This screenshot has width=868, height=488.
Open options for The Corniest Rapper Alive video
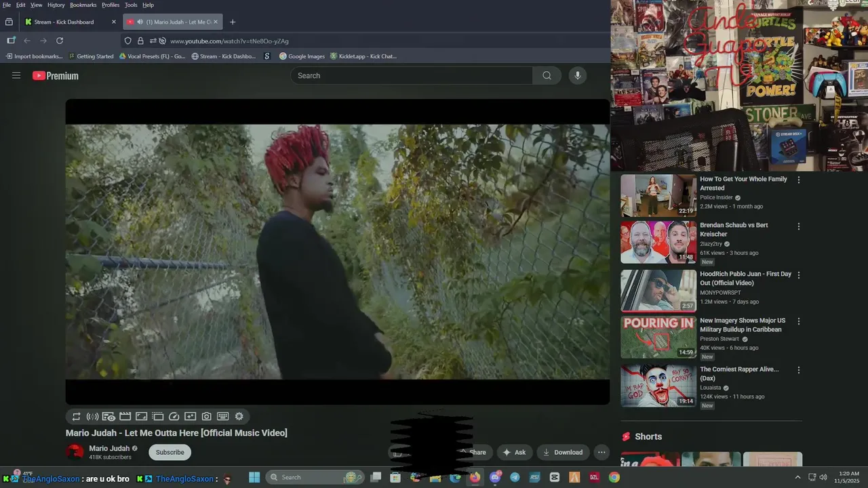point(798,370)
